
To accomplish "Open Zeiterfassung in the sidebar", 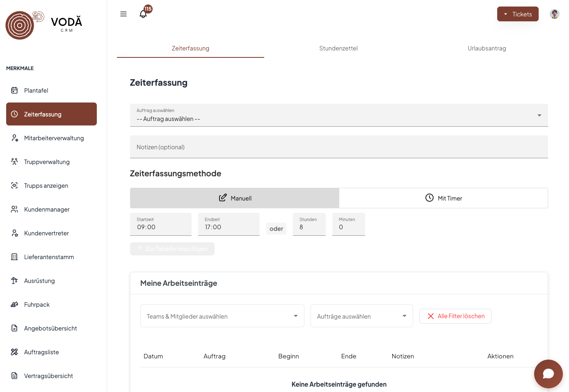I will click(x=51, y=114).
